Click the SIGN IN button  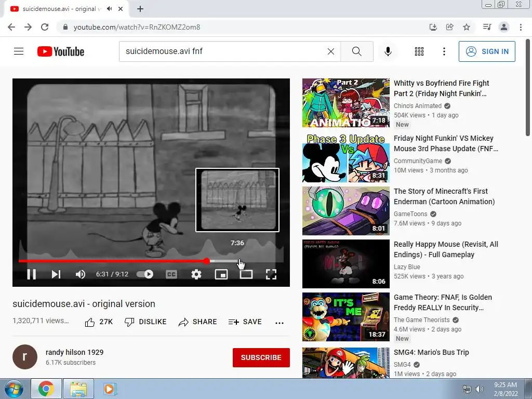[x=487, y=51]
